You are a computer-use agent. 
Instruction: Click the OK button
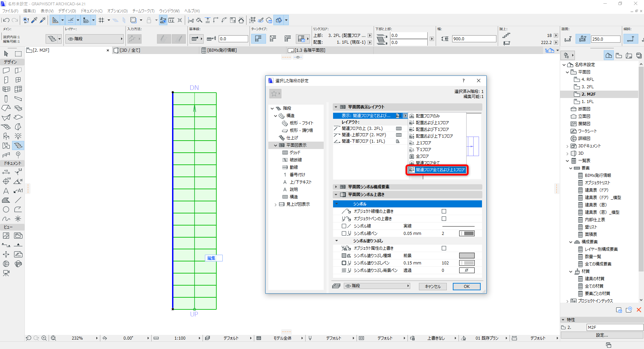point(467,287)
